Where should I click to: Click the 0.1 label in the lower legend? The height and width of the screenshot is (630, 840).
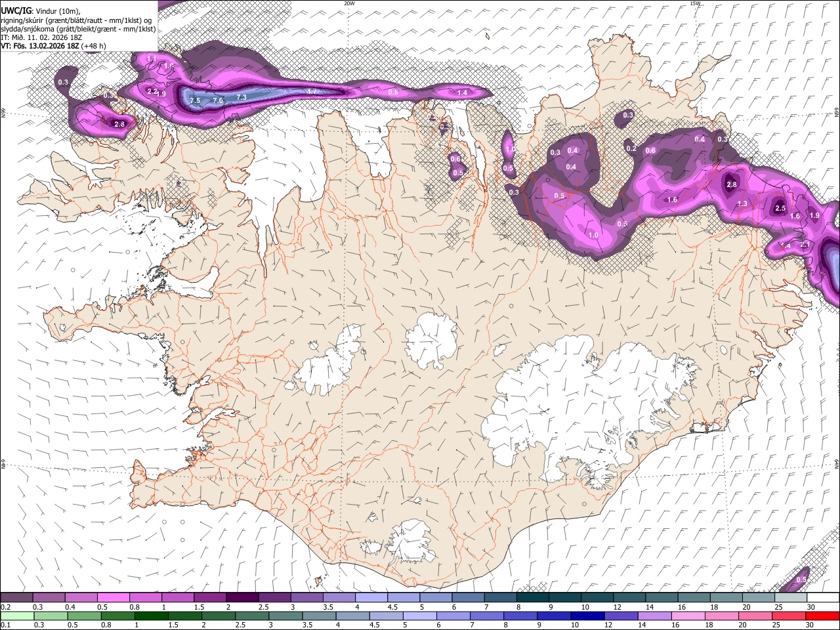point(5,625)
